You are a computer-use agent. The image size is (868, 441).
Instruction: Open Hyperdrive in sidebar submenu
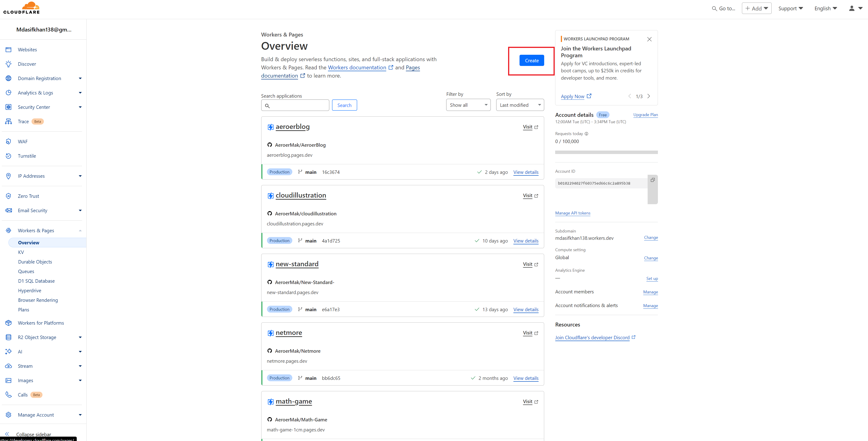coord(30,290)
